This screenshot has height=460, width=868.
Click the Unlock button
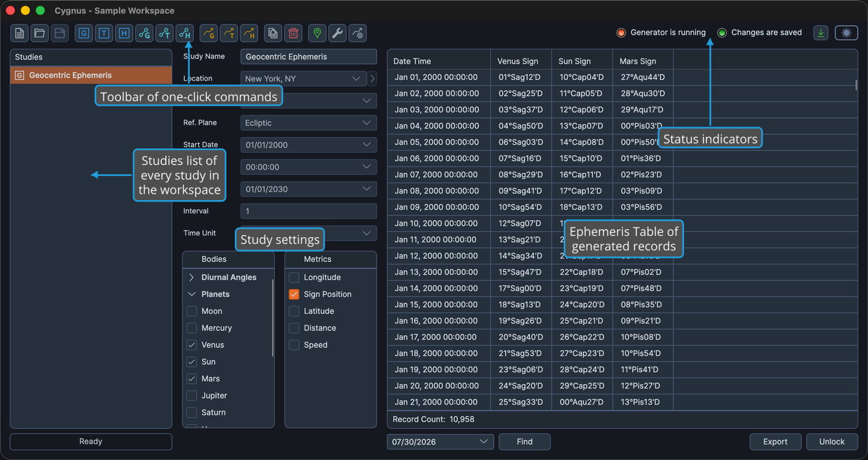pyautogui.click(x=832, y=442)
